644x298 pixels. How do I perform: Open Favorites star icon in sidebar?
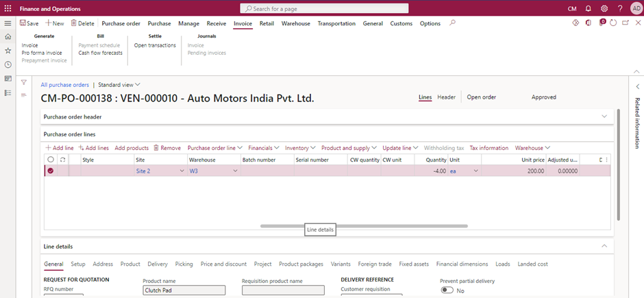(8, 51)
